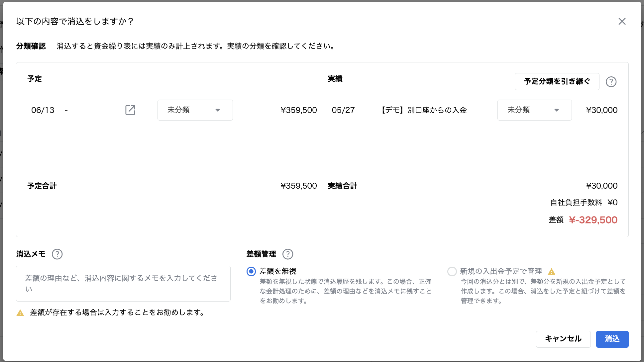Click the 実績合計 ¥30,000 total

coord(602,186)
